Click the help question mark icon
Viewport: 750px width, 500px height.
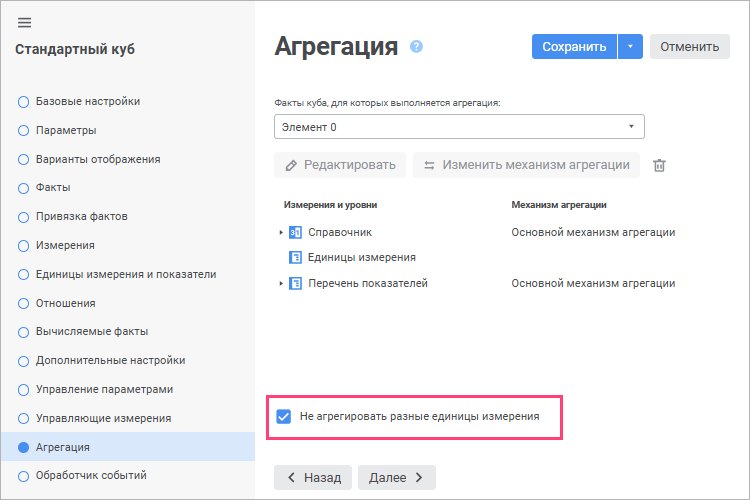416,46
